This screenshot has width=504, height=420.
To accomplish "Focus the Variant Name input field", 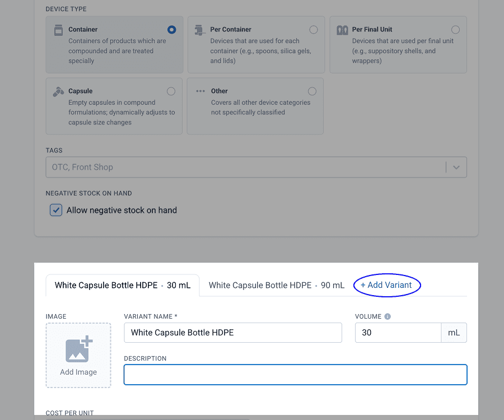I will pos(233,333).
